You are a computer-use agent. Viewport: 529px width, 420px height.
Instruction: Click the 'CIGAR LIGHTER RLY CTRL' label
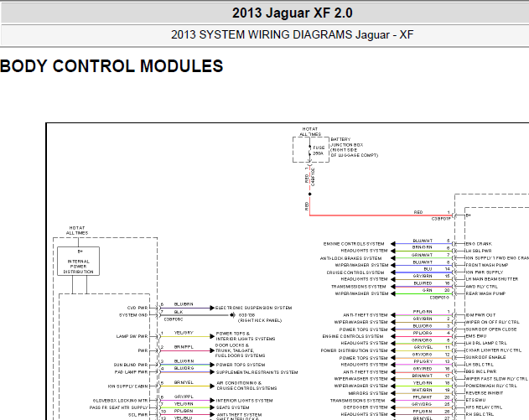point(494,350)
